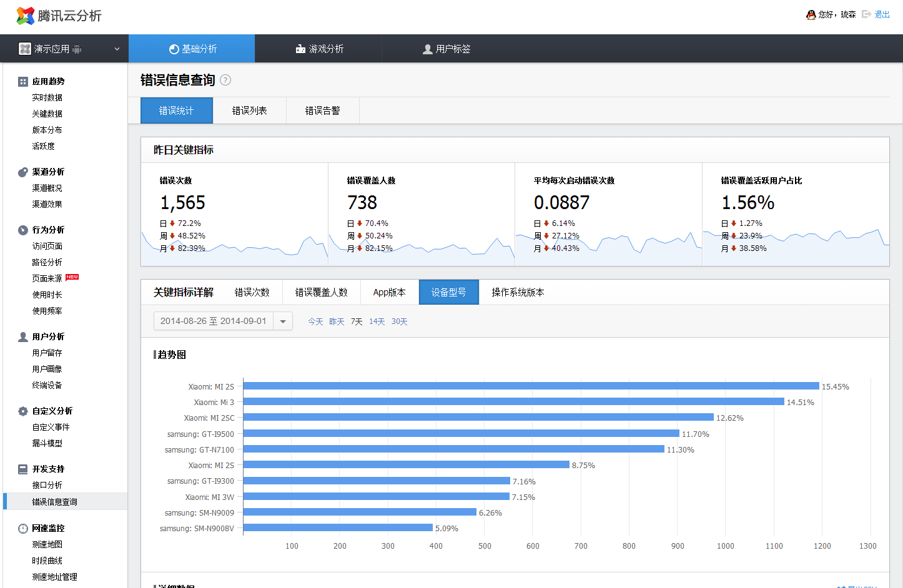Click the 开发支持 icon in sidebar

click(23, 469)
